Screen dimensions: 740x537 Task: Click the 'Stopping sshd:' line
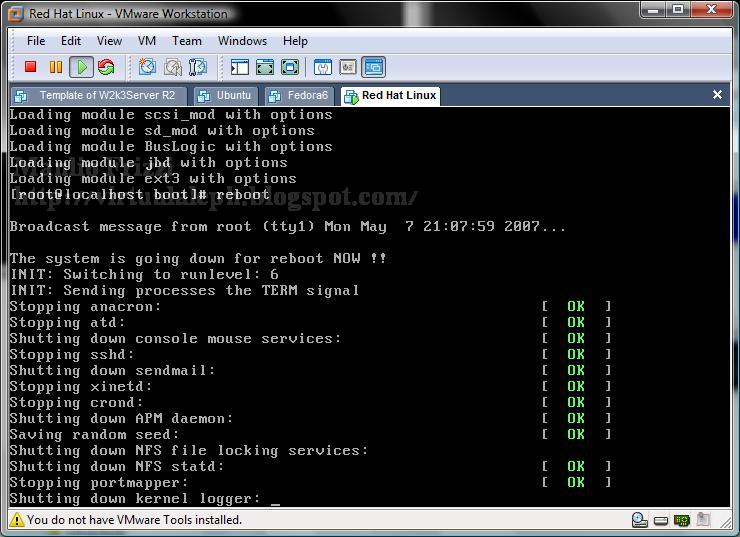click(x=72, y=354)
